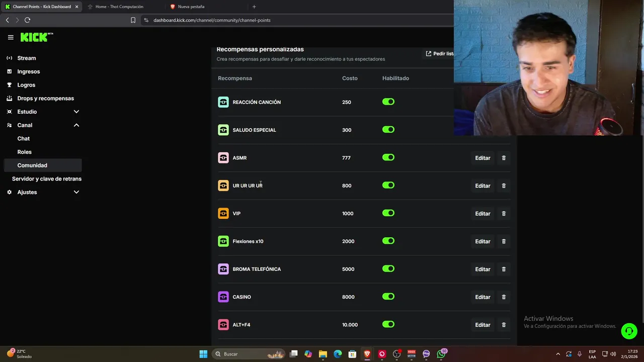Screen dimensions: 644x362
Task: Turn off Flexiones x10 reward
Action: (x=388, y=241)
